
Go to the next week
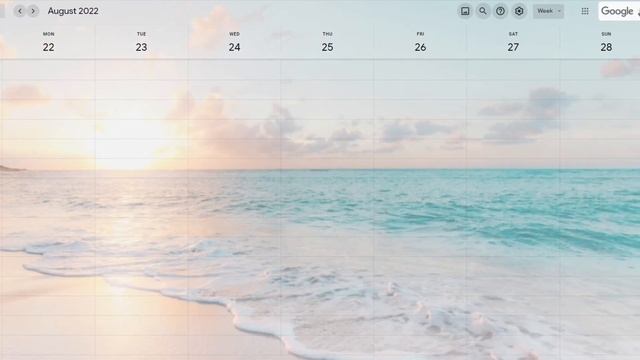[33, 11]
